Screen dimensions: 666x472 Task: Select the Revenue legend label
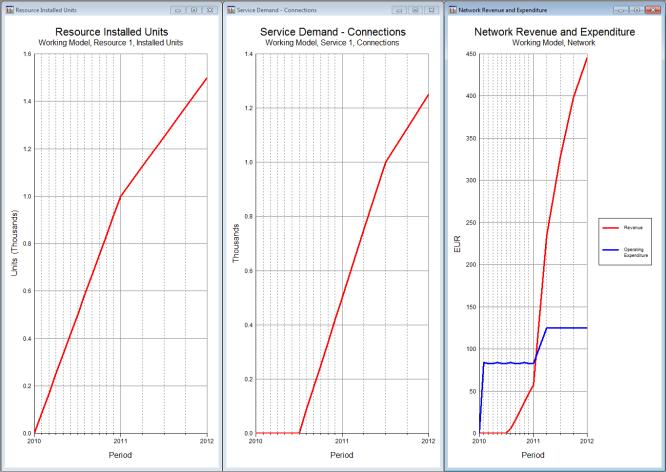(x=630, y=228)
